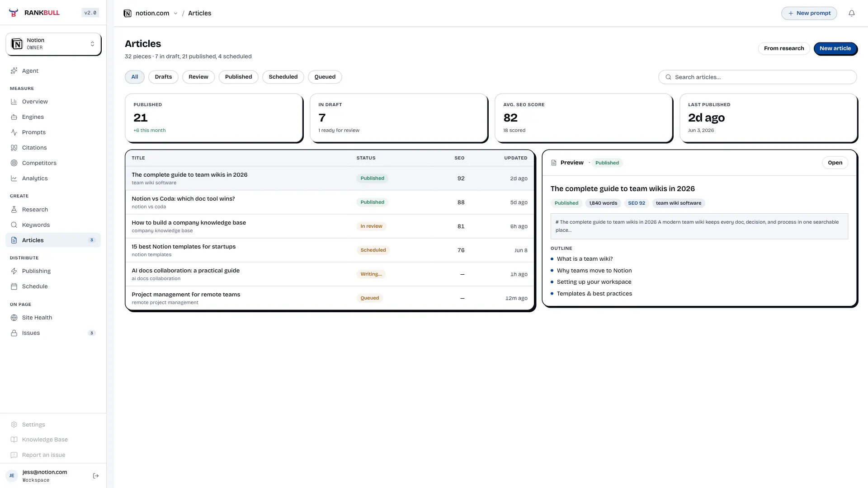Click the From research button

[784, 48]
